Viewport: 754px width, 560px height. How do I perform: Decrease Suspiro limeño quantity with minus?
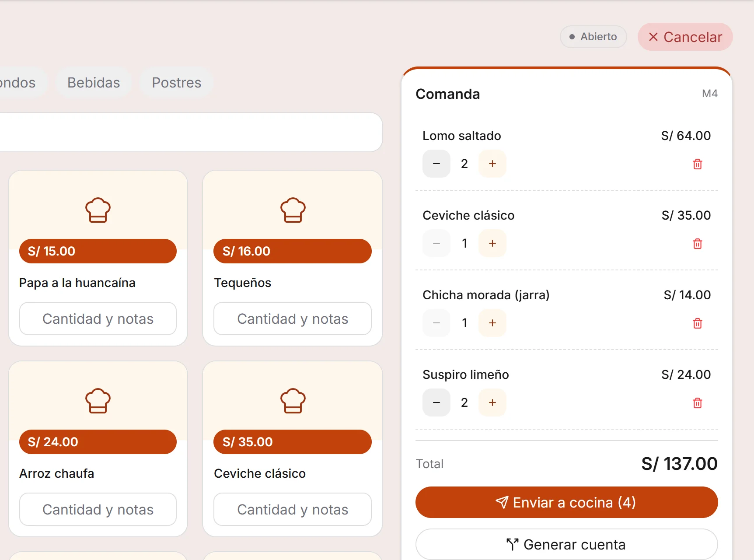pos(436,402)
